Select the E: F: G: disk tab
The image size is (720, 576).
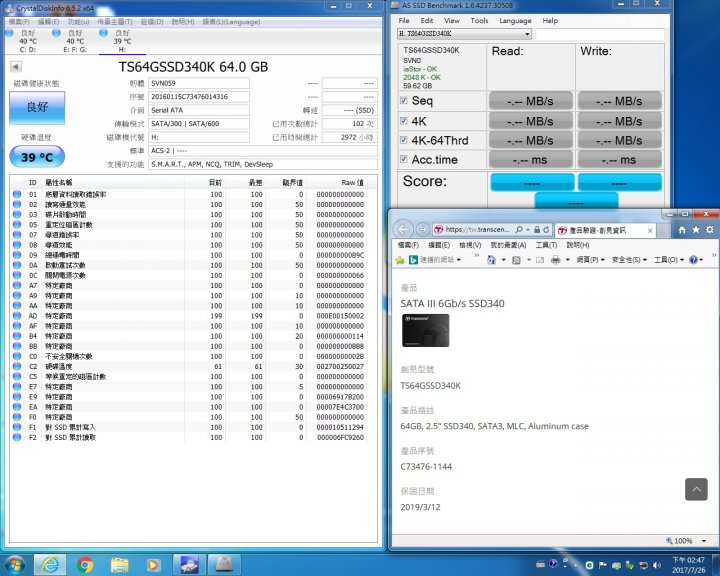pyautogui.click(x=75, y=41)
